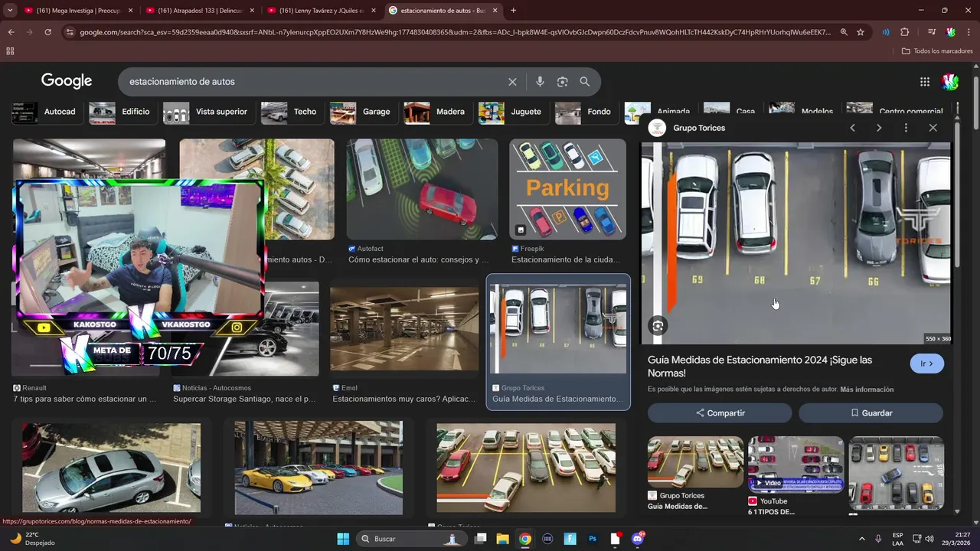Screen dimensions: 980x551
Task: Open File Explorer from taskbar
Action: 502,539
